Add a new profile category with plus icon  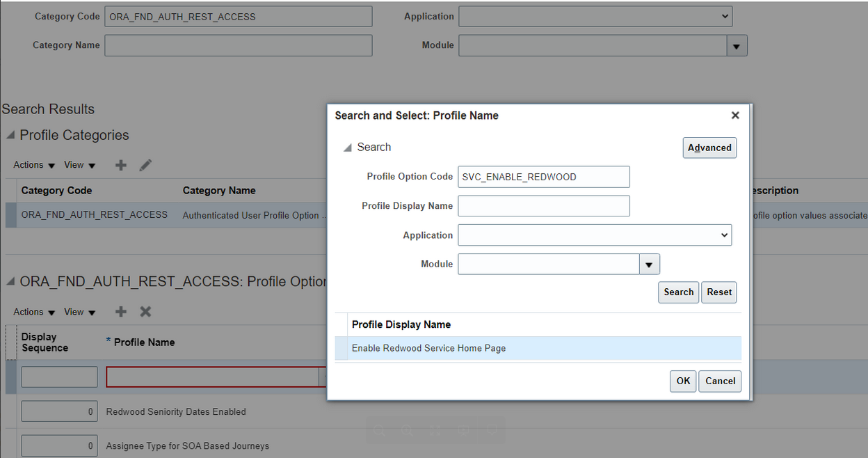tap(121, 165)
